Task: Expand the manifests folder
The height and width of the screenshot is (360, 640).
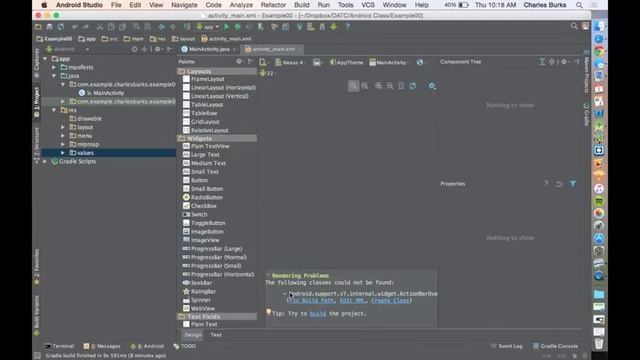Action: 54,67
